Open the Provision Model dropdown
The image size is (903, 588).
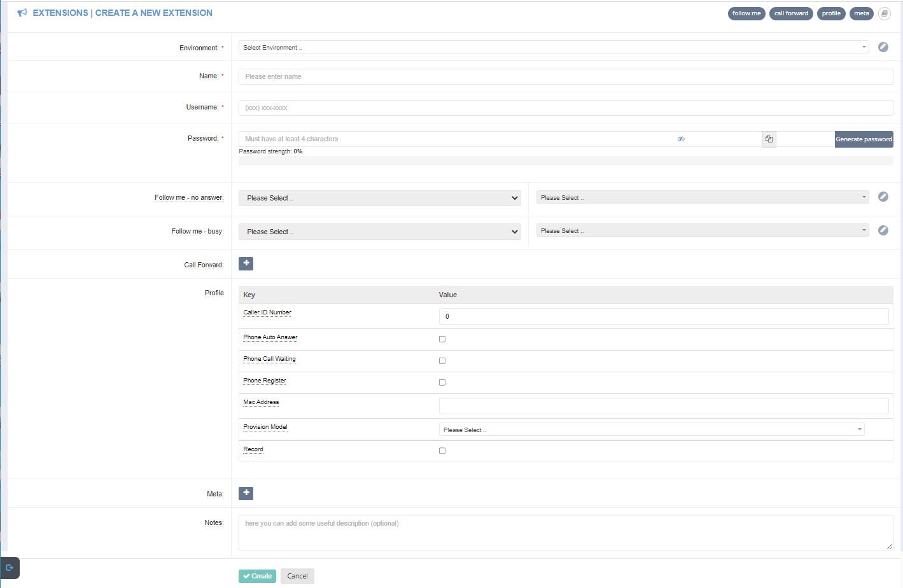[x=652, y=430]
